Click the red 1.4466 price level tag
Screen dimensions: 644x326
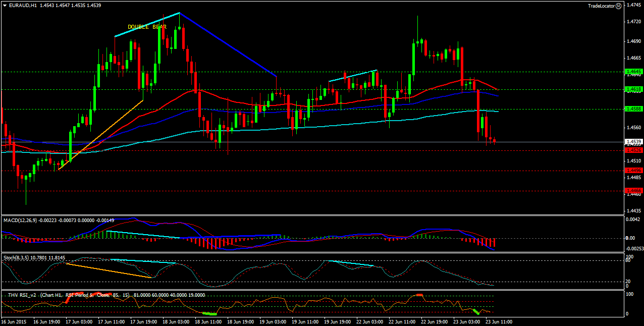coord(633,190)
